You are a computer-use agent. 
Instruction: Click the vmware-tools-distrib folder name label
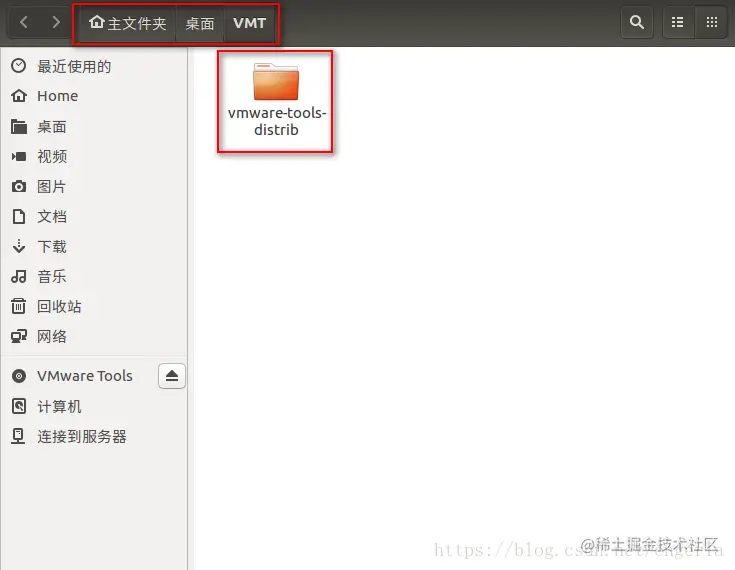point(277,121)
